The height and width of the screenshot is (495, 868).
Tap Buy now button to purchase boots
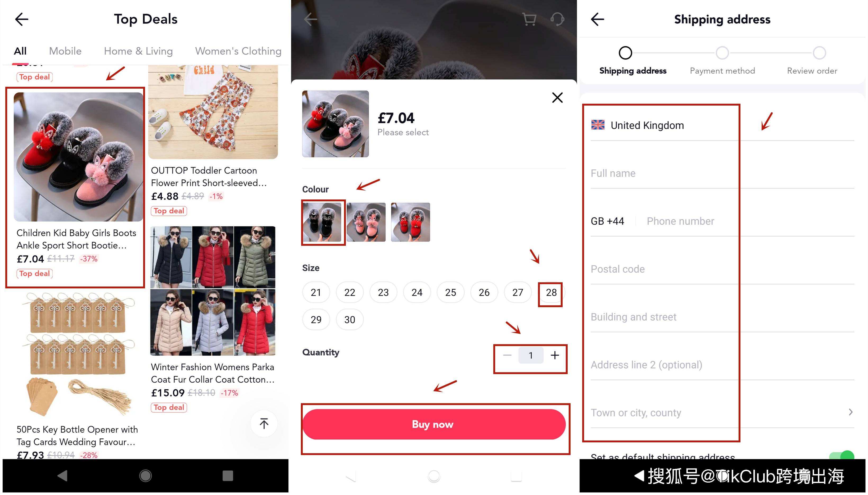(433, 425)
